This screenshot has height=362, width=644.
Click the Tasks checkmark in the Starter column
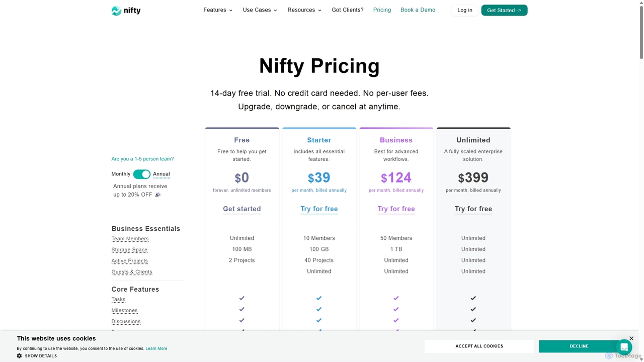pos(319,298)
